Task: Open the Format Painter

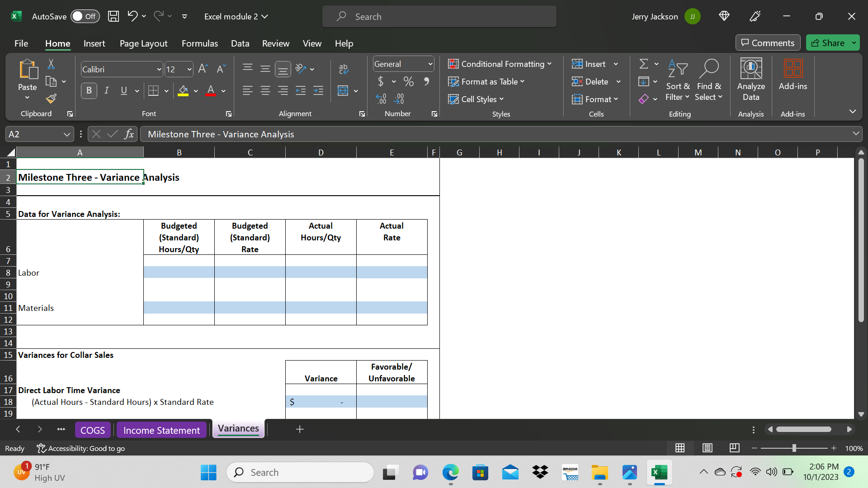Action: pyautogui.click(x=51, y=99)
